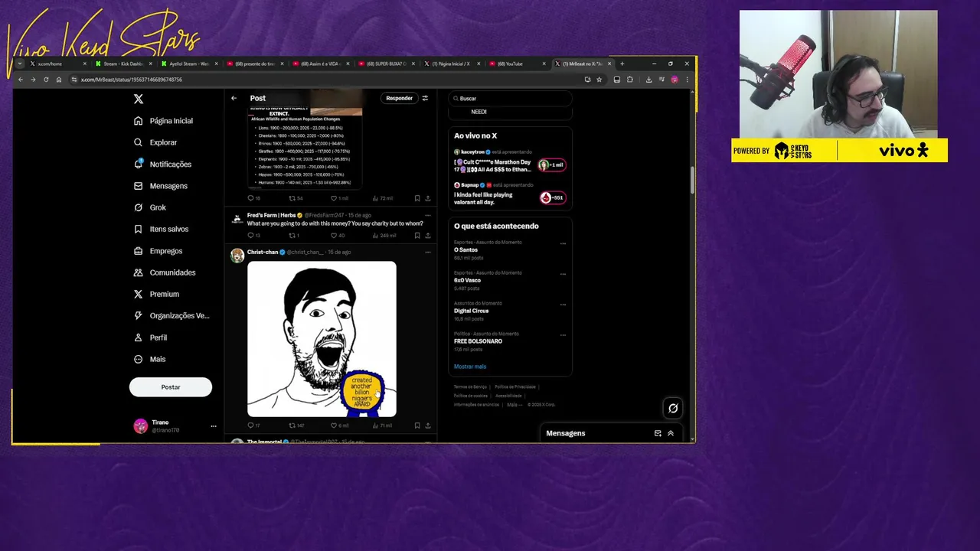The height and width of the screenshot is (551, 980).
Task: Click the Tirano profile avatar
Action: (140, 426)
